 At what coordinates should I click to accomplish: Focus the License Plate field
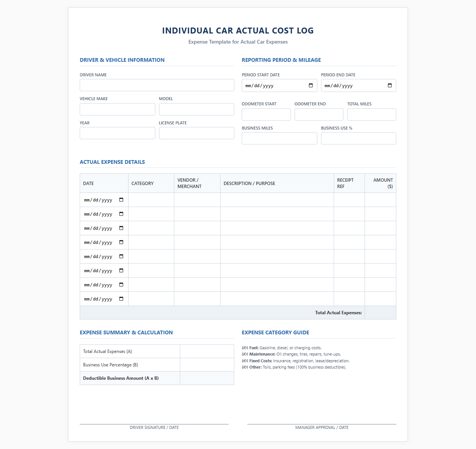(x=197, y=133)
